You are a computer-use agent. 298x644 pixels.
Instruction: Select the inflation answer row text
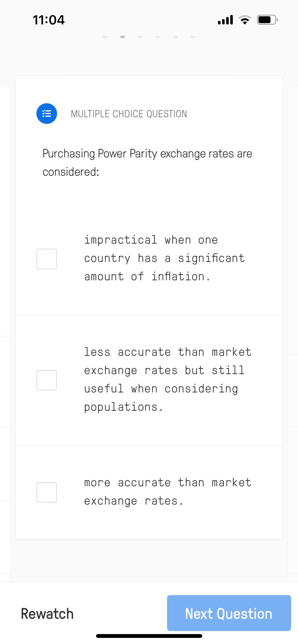(165, 258)
